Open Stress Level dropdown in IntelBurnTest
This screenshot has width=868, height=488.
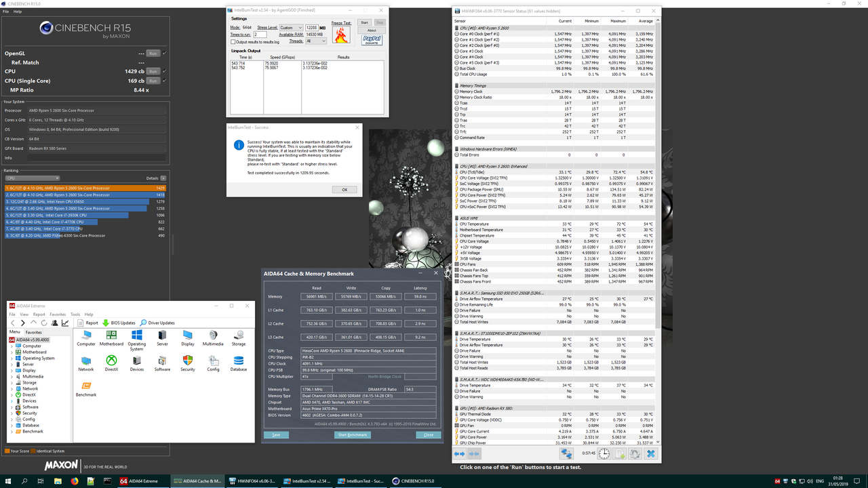[290, 28]
